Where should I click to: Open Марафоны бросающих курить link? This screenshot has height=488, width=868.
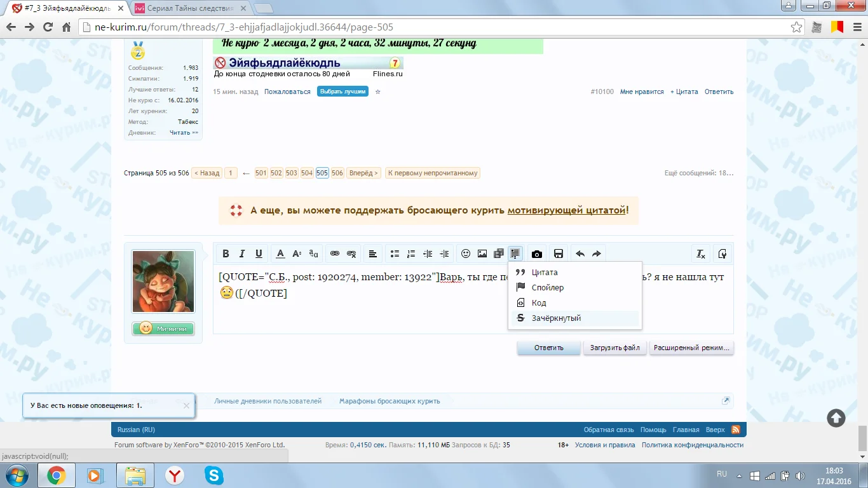(x=390, y=401)
